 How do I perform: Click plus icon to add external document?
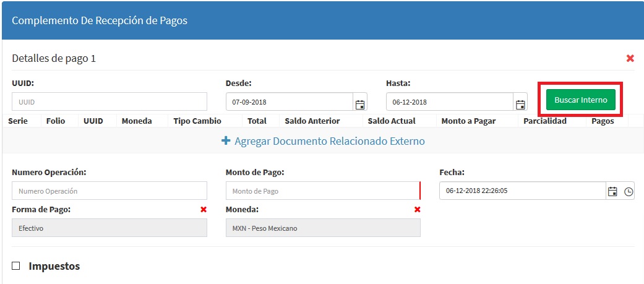point(226,141)
